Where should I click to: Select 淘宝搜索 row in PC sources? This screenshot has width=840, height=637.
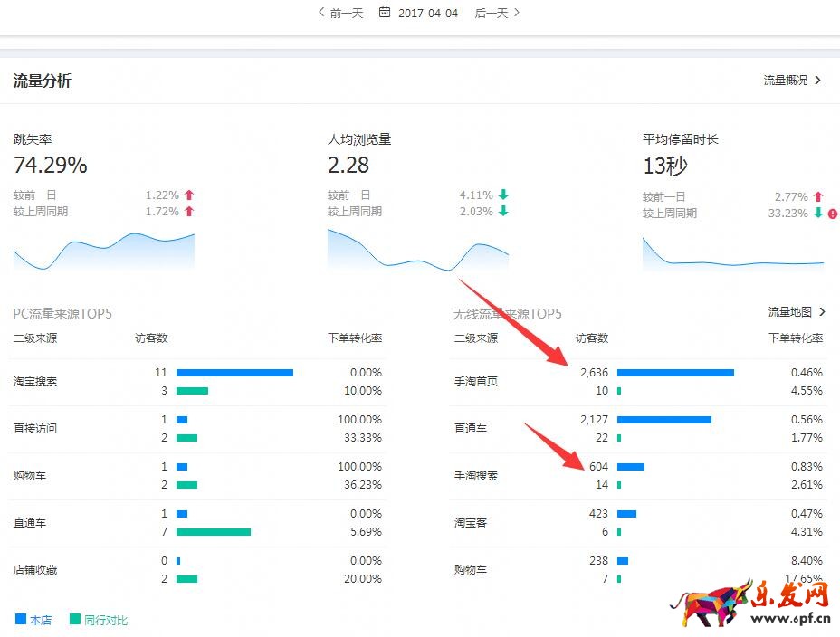35,382
